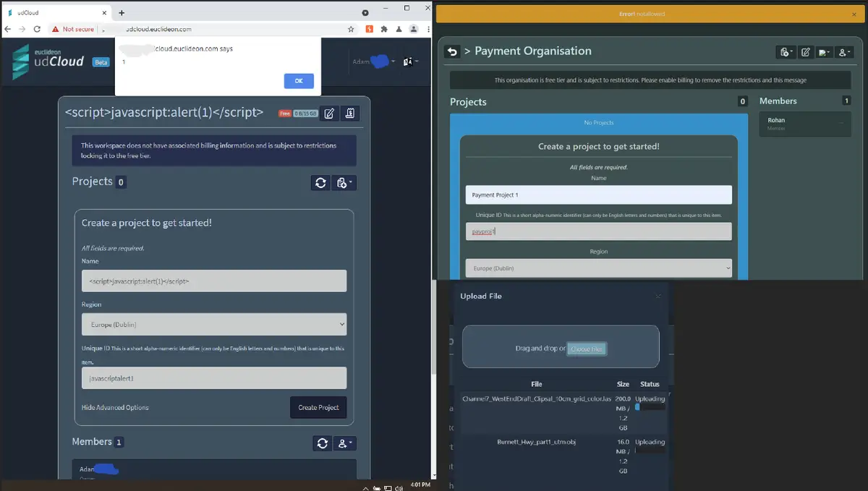The height and width of the screenshot is (491, 868).
Task: Click the Unique ID field containing payproj1
Action: click(599, 231)
